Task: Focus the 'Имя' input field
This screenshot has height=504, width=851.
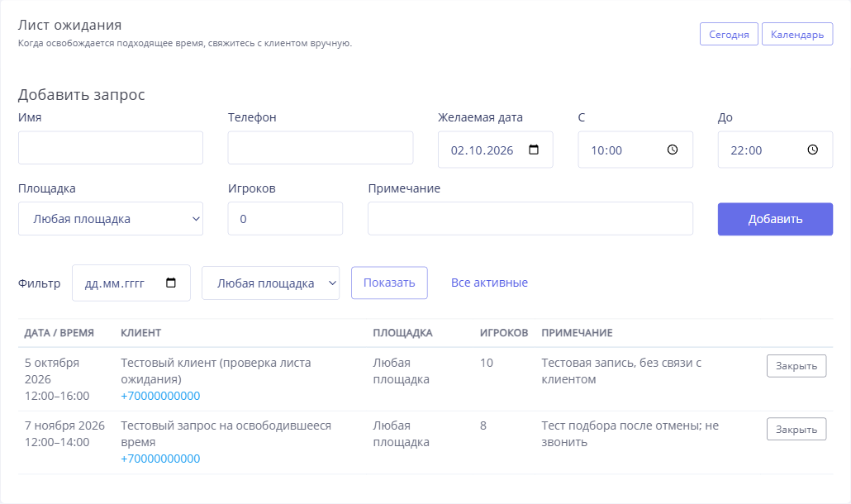Action: [x=111, y=148]
